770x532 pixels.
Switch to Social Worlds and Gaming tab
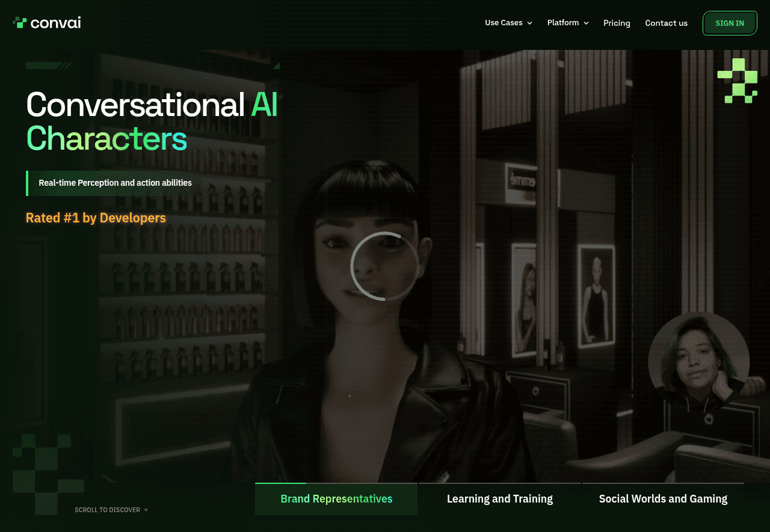[x=663, y=499]
